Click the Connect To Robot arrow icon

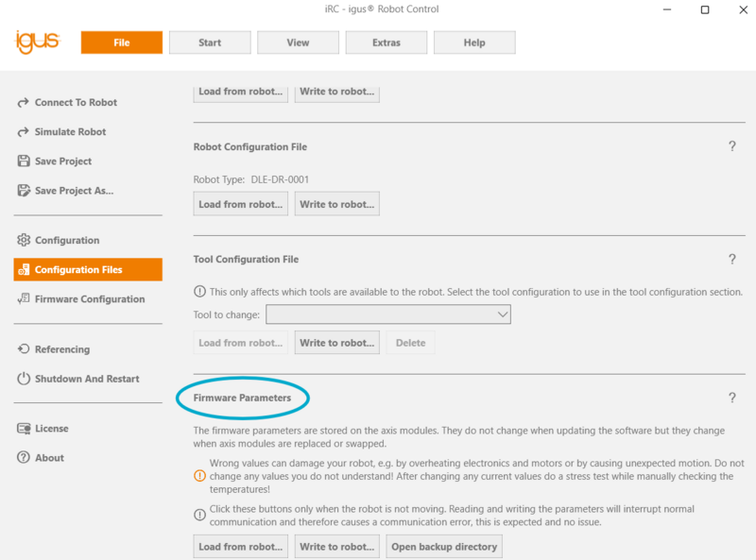pos(23,103)
